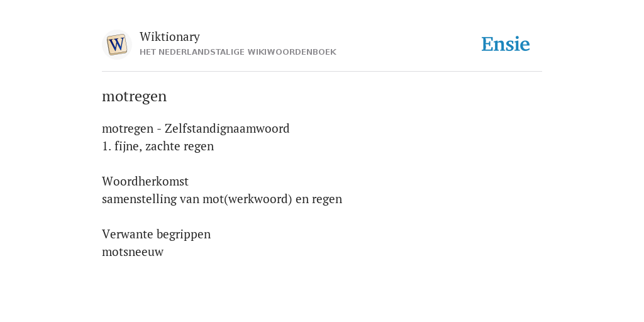Click the text samenstelling van mot(werkwoord) en regen
644x322 pixels.
coord(222,199)
